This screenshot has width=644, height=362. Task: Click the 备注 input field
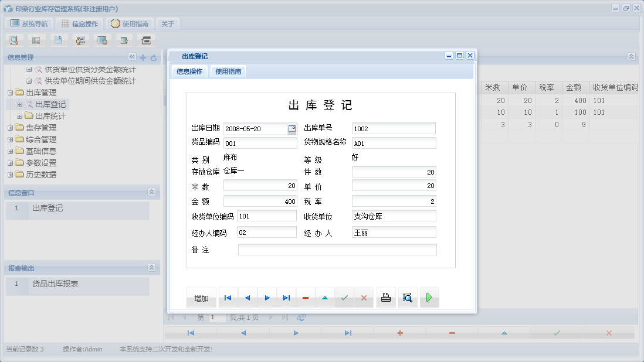[337, 249]
